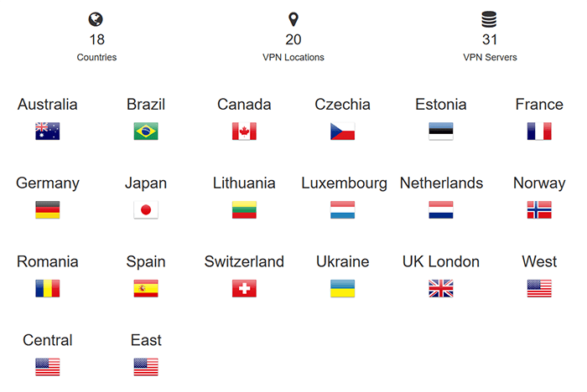The width and height of the screenshot is (587, 392).
Task: Click the map pin VPN Locations icon
Action: click(x=293, y=19)
